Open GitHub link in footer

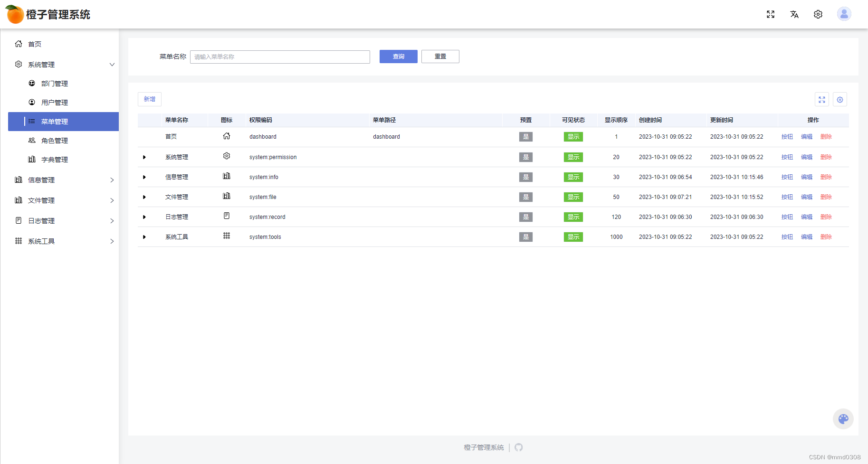pos(519,447)
